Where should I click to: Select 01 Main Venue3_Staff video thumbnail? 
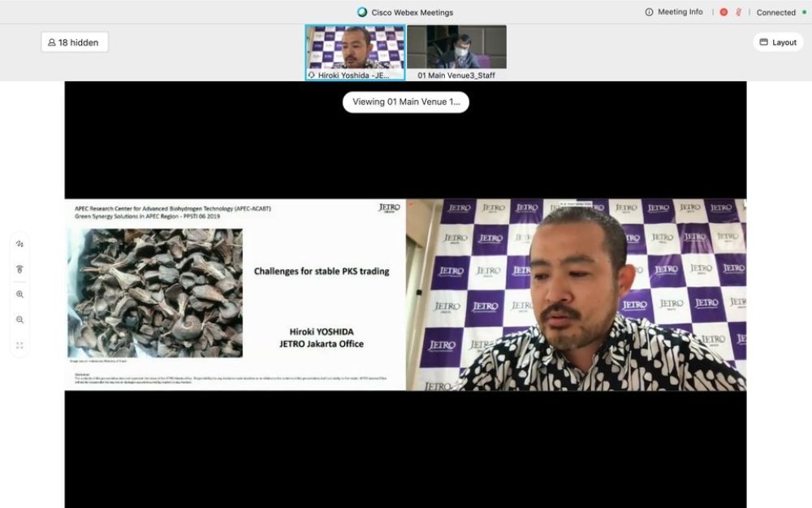tap(456, 52)
